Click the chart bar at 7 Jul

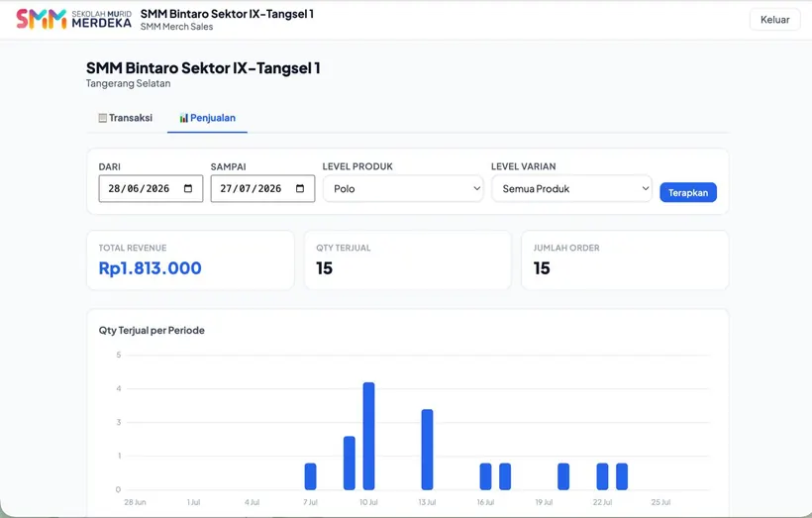click(310, 476)
